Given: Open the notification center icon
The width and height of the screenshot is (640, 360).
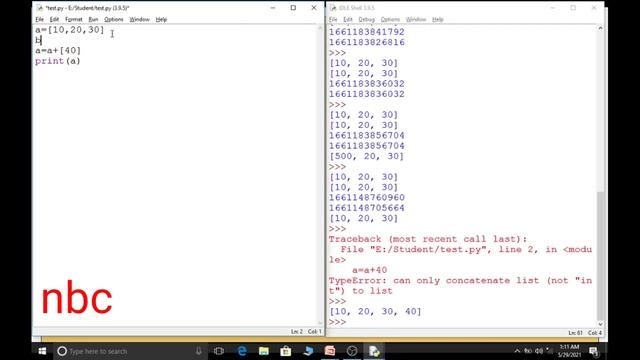Looking at the screenshot, I should click(594, 351).
